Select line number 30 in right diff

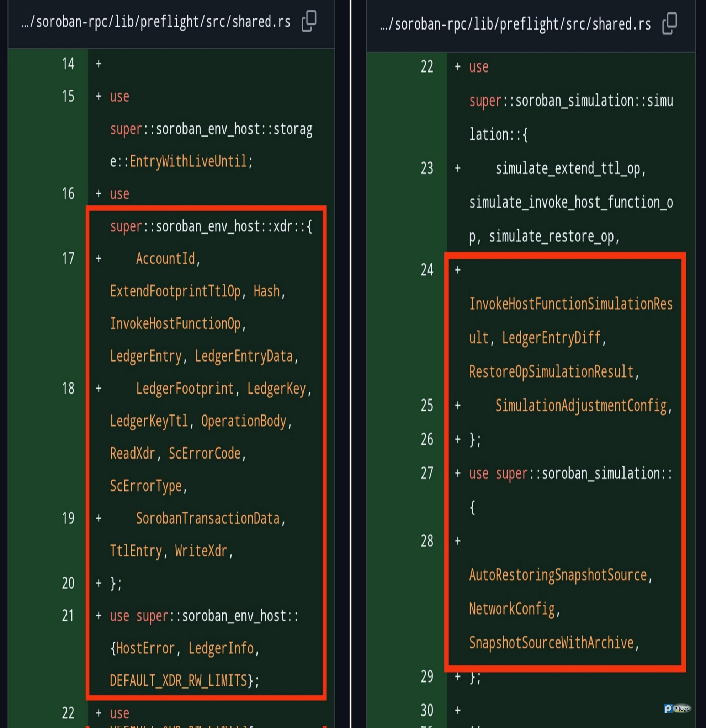[x=427, y=711]
